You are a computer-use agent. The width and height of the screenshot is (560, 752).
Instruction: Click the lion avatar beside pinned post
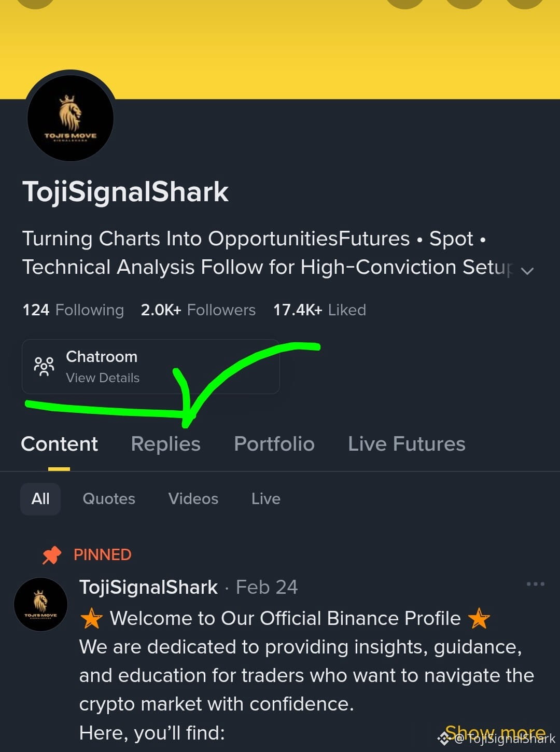point(40,604)
